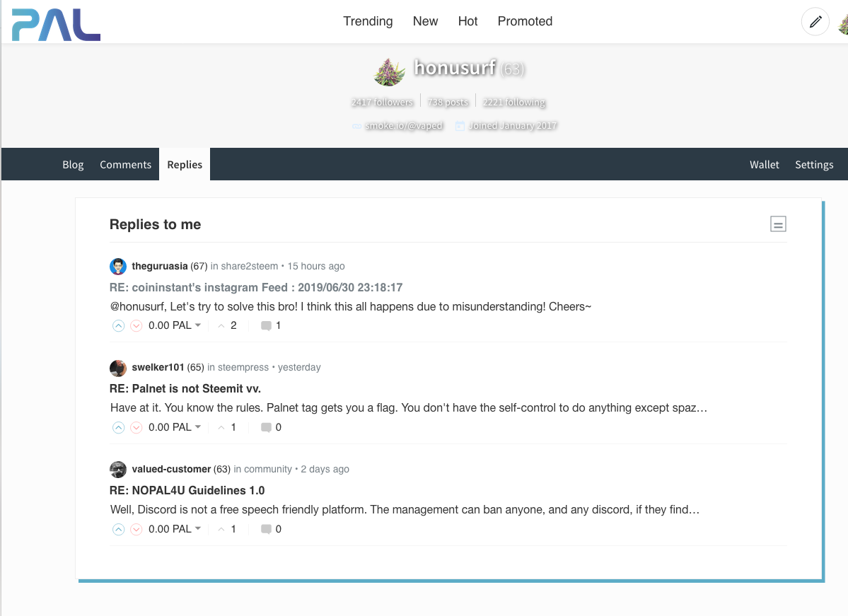This screenshot has height=616, width=848.
Task: Click the pencil compose post icon
Action: (815, 22)
